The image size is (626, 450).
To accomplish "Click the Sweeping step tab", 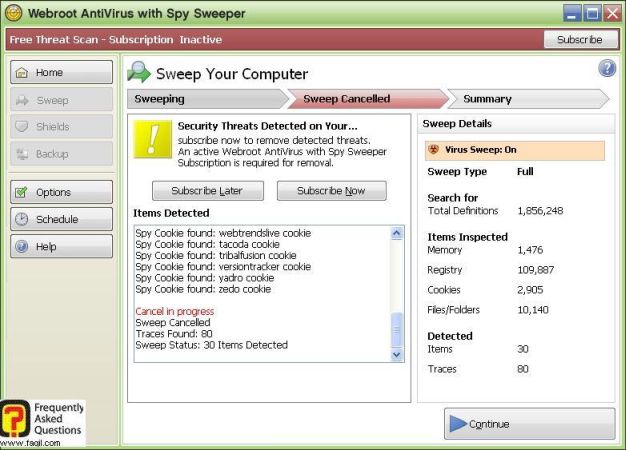I will tap(208, 99).
